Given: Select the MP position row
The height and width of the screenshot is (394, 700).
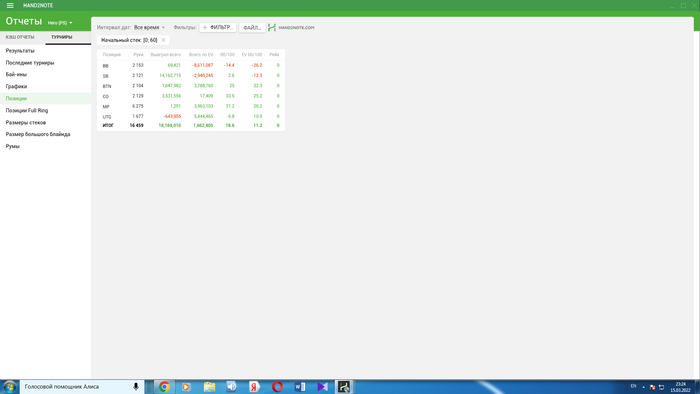Looking at the screenshot, I should [191, 107].
